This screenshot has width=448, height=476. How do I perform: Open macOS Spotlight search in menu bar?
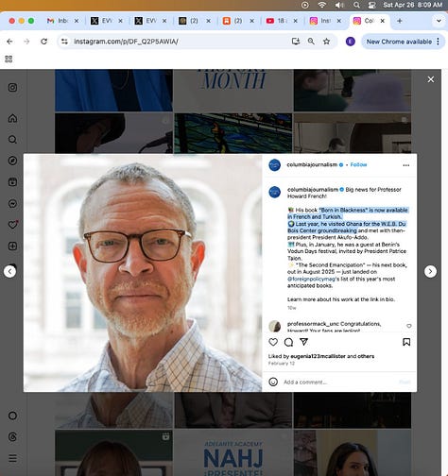coord(356,5)
